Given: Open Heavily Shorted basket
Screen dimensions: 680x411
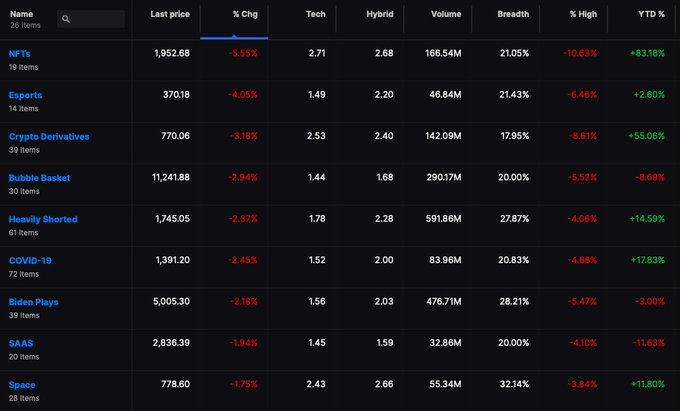Looking at the screenshot, I should [x=43, y=219].
